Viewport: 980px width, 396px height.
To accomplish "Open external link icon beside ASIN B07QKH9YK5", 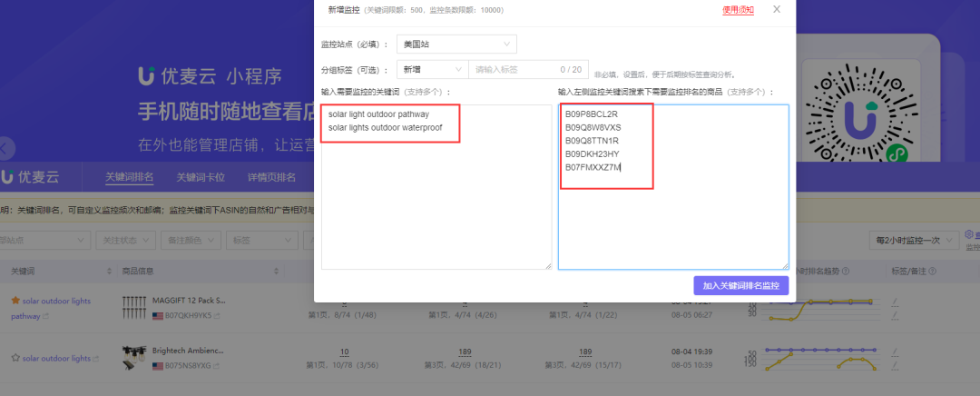I will pos(217,316).
